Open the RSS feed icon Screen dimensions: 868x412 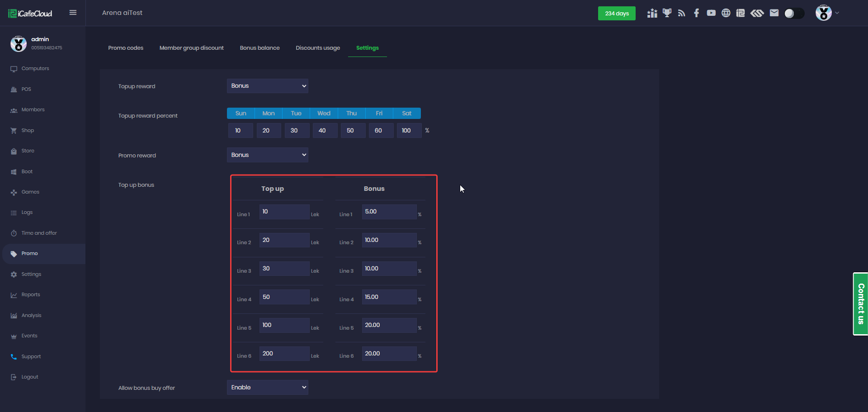point(682,13)
